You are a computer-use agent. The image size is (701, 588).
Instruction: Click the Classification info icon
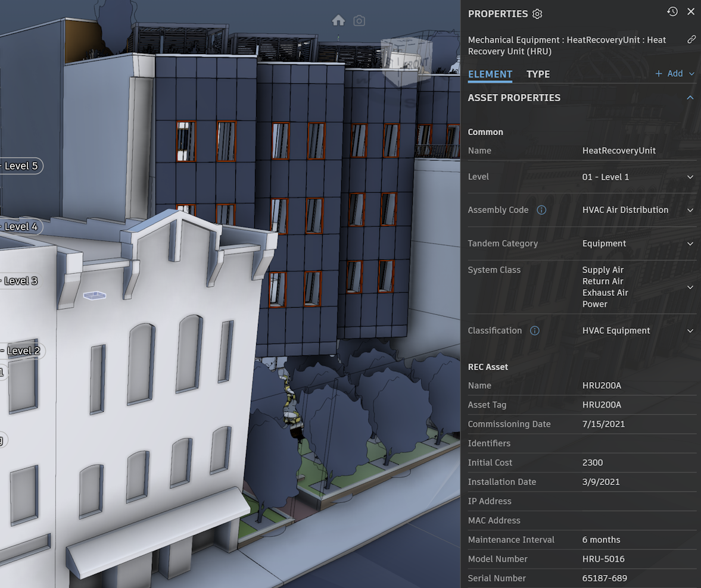click(x=535, y=331)
